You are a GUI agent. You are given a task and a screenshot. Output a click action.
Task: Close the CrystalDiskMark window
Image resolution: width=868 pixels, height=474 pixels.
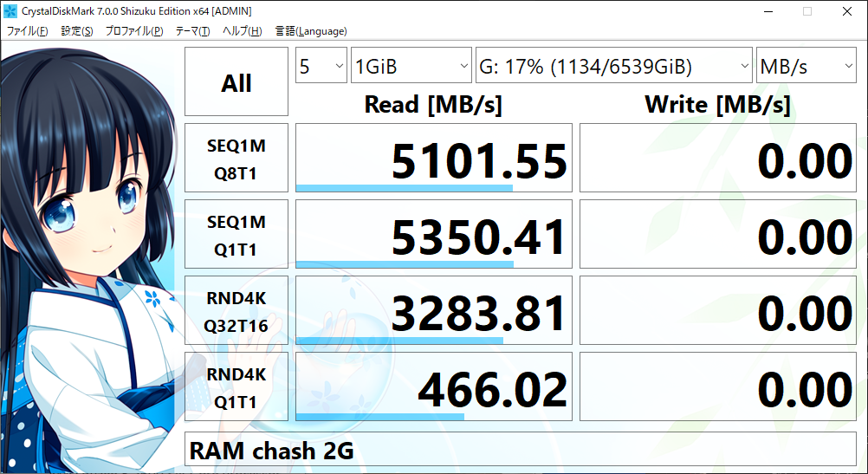tap(847, 11)
